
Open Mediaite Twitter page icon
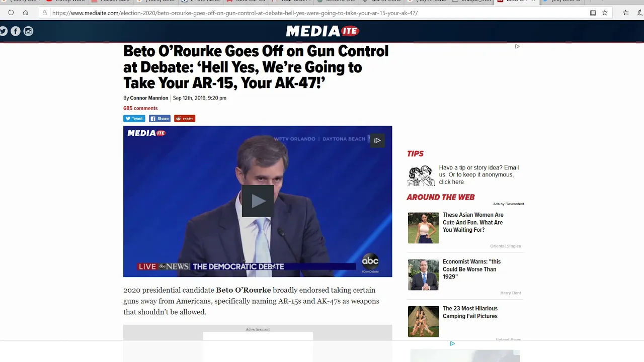[x=4, y=31]
